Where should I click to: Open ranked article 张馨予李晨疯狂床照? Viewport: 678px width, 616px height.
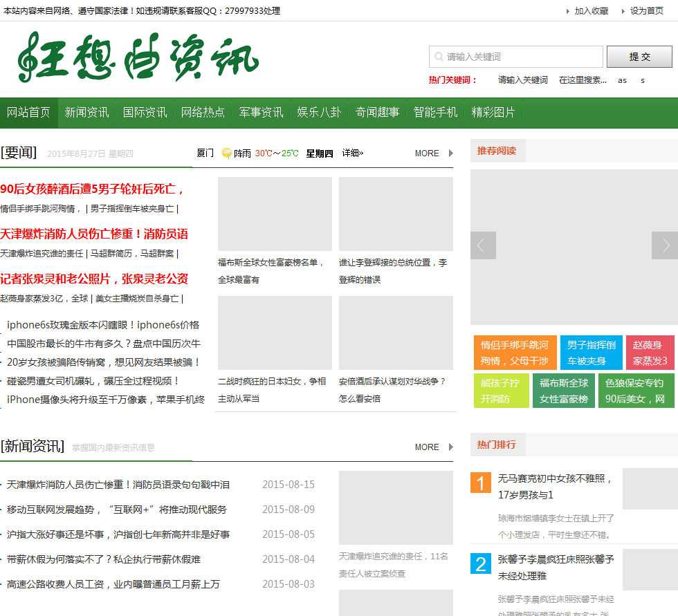coord(556,568)
